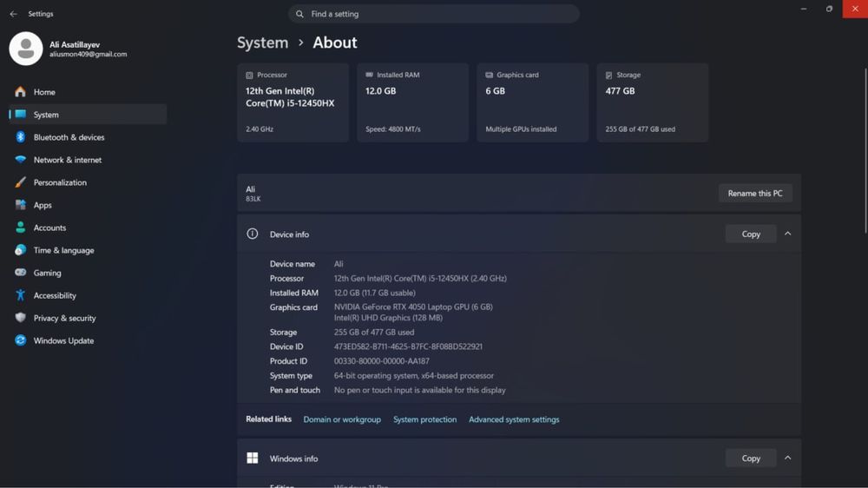Minimize the Settings window
This screenshot has height=488, width=868.
(x=803, y=9)
